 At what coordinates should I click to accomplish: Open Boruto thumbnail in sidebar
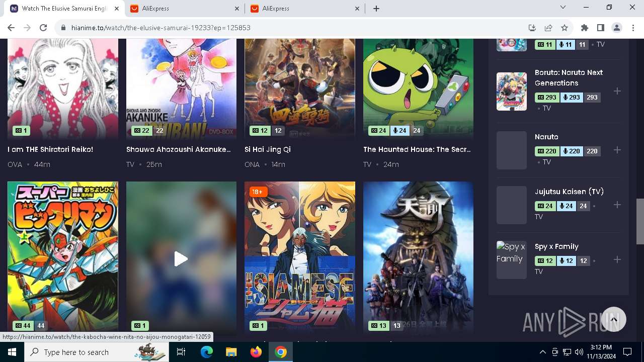point(512,92)
